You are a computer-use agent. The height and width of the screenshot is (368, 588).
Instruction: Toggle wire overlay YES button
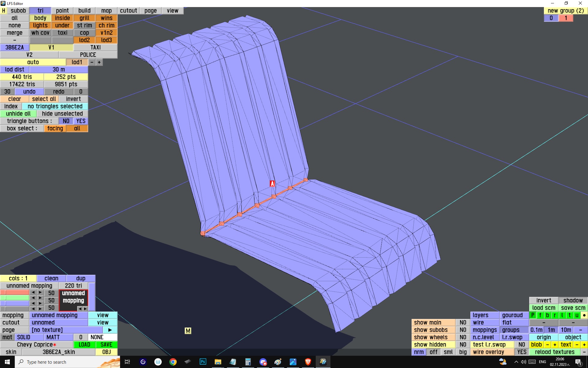(x=522, y=352)
